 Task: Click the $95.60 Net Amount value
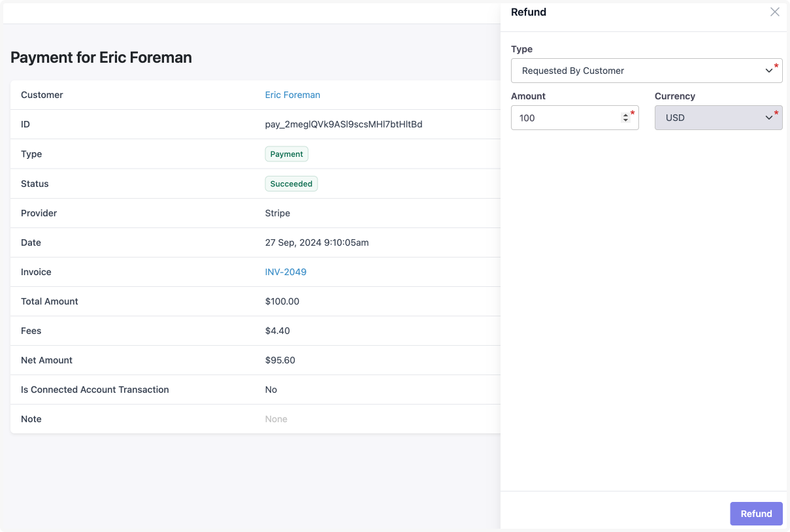pyautogui.click(x=280, y=360)
